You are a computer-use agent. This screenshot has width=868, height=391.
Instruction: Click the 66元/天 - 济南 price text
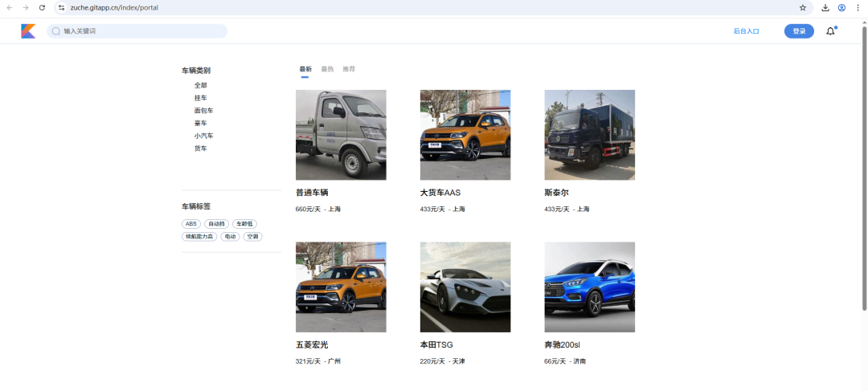tap(565, 361)
